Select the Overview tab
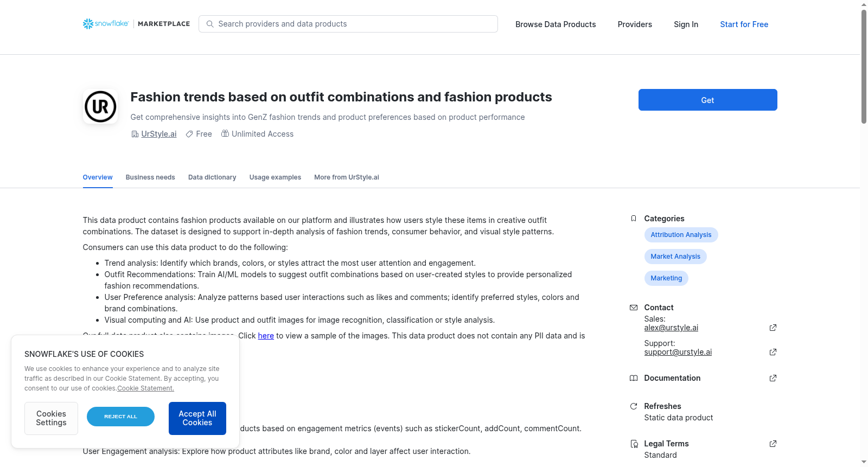Image resolution: width=868 pixels, height=467 pixels. click(98, 177)
